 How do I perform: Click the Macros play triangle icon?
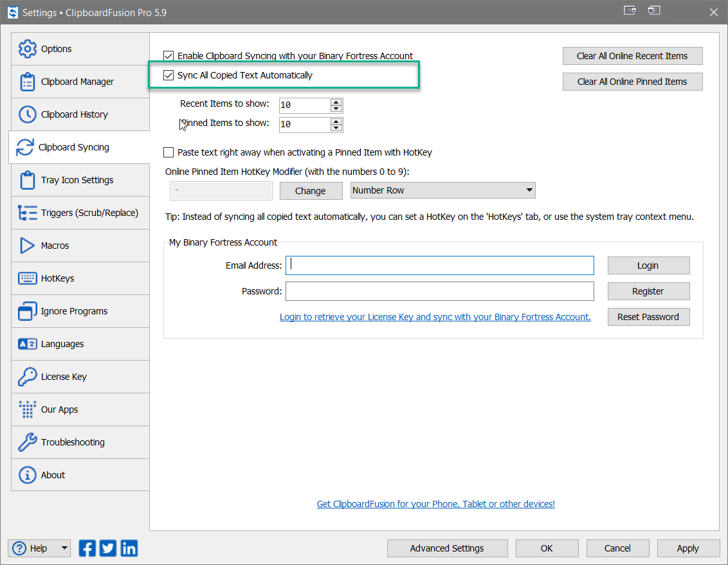[x=28, y=246]
